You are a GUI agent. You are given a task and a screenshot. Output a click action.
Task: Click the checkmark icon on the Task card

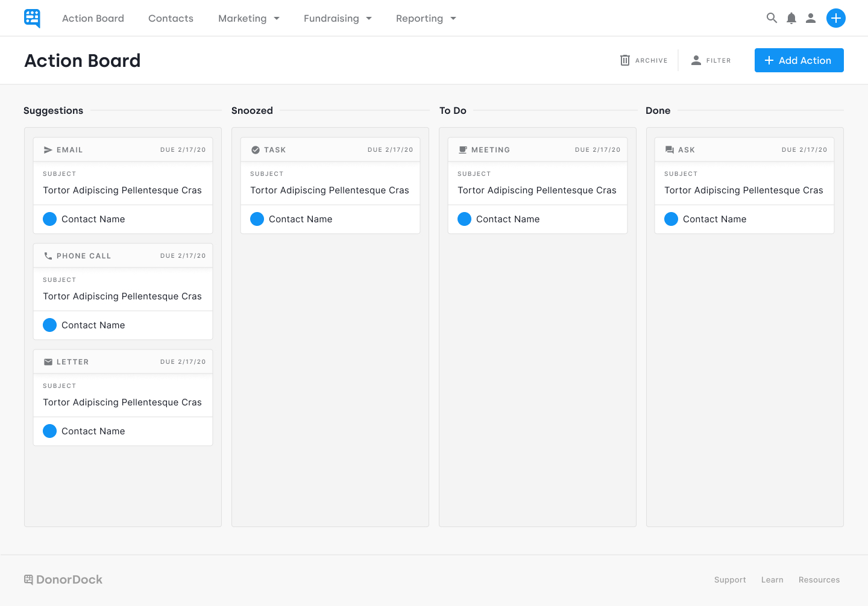pyautogui.click(x=256, y=150)
